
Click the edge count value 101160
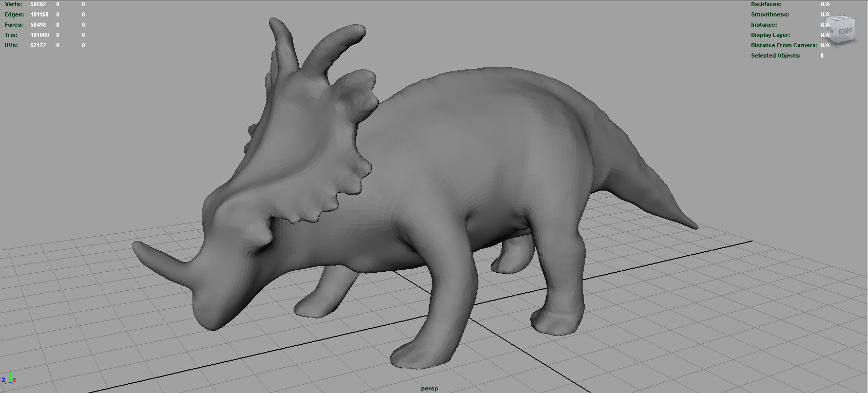click(40, 14)
